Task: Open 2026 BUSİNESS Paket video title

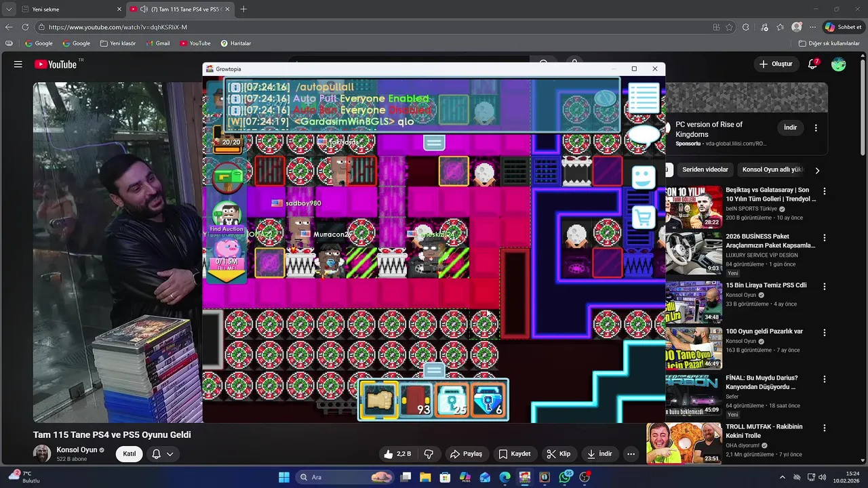Action: point(770,241)
